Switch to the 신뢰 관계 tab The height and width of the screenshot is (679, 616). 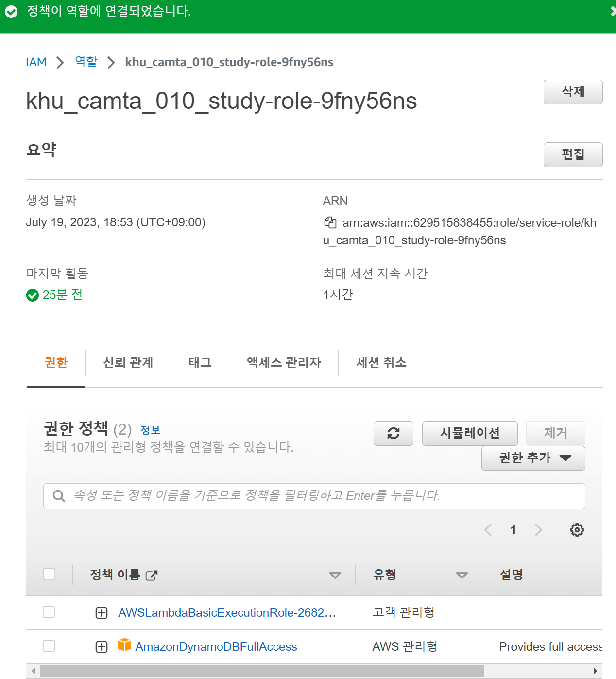tap(128, 363)
